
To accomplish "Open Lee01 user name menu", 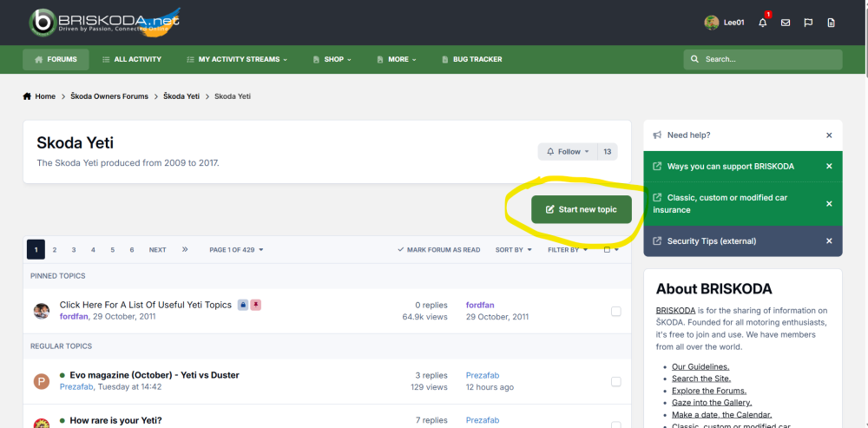I will (x=734, y=23).
